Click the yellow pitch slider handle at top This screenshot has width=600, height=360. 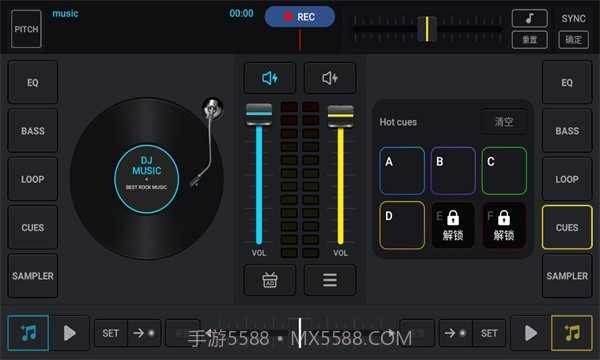click(x=427, y=29)
